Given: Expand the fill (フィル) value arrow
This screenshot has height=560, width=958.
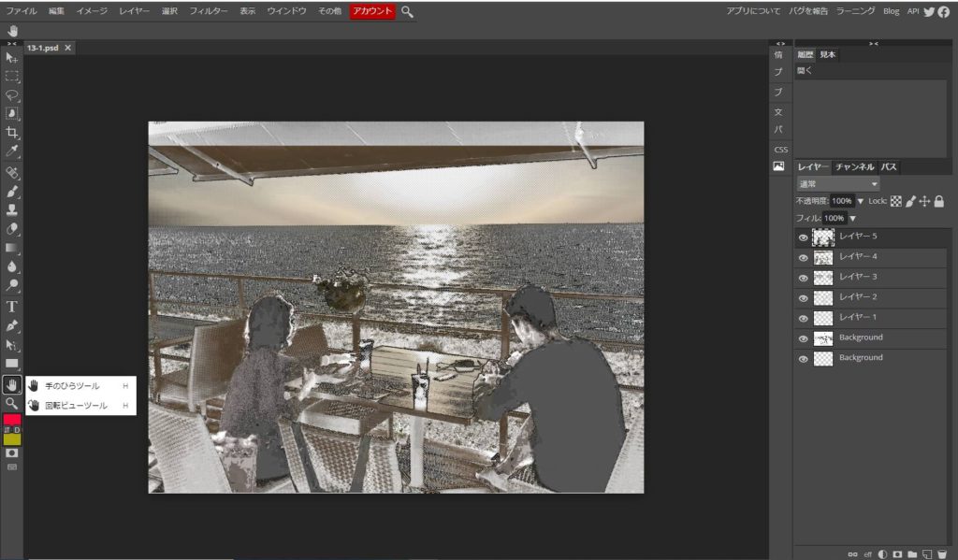Looking at the screenshot, I should coord(852,218).
